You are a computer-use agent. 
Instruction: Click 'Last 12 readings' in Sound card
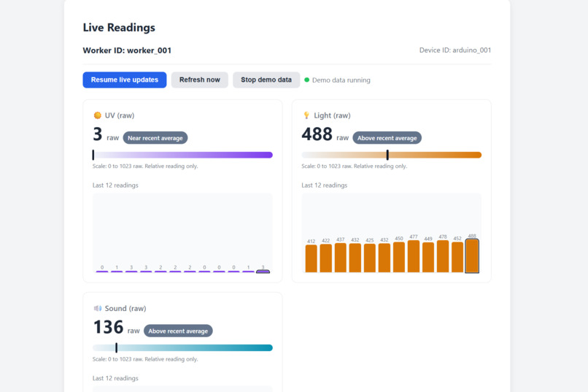point(115,378)
